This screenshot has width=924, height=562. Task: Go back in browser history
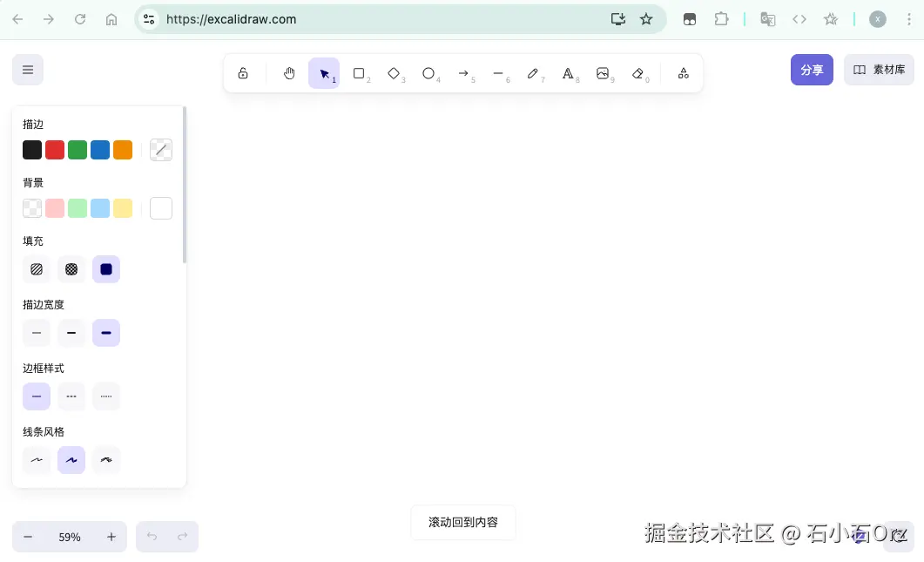(17, 19)
